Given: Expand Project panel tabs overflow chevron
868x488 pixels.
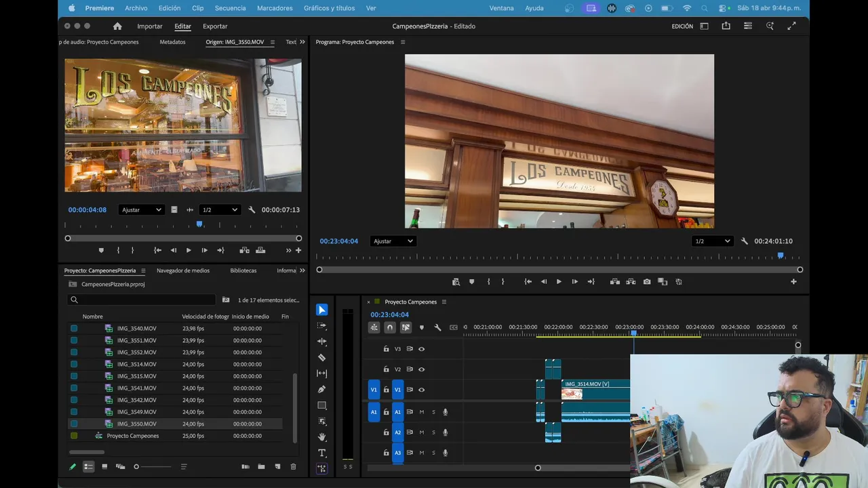Looking at the screenshot, I should click(302, 270).
